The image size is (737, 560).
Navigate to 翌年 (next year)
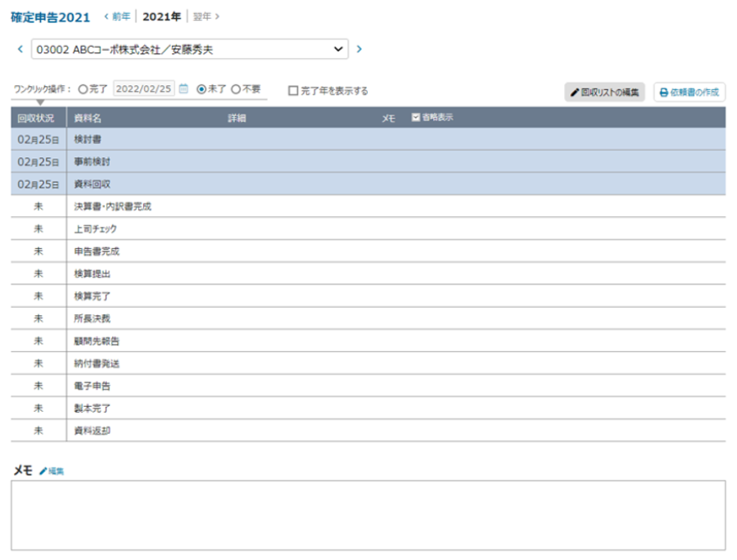(x=206, y=16)
